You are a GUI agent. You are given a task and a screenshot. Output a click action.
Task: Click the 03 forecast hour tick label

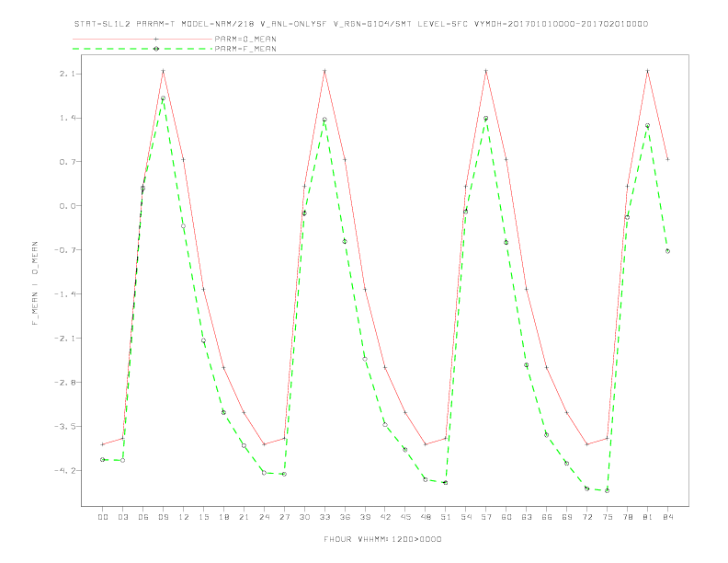(122, 517)
